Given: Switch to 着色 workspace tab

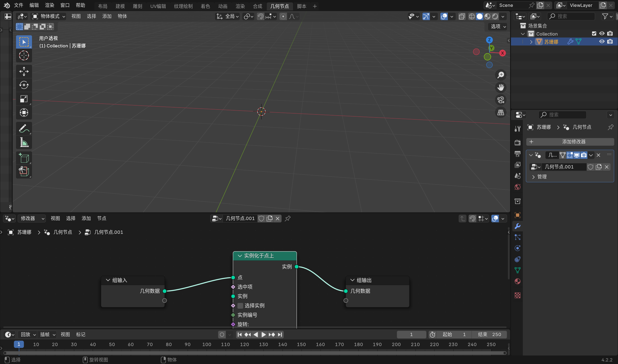Looking at the screenshot, I should pos(205,6).
